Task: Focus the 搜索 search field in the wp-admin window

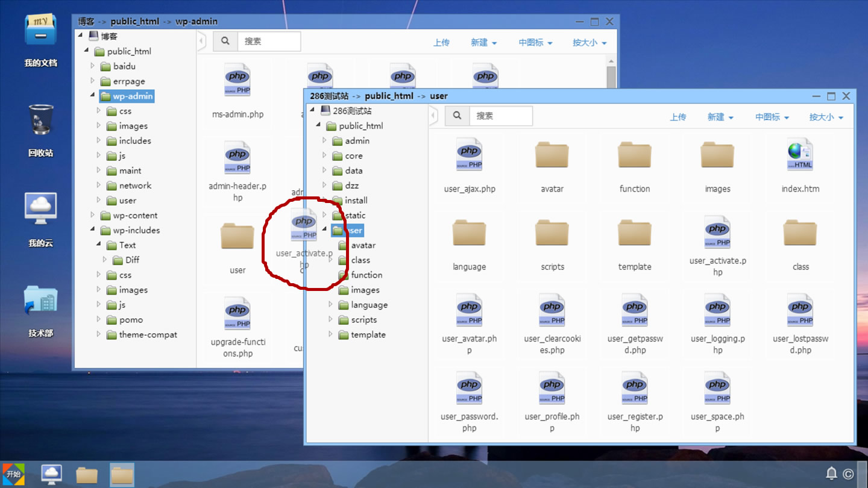Action: (x=268, y=41)
